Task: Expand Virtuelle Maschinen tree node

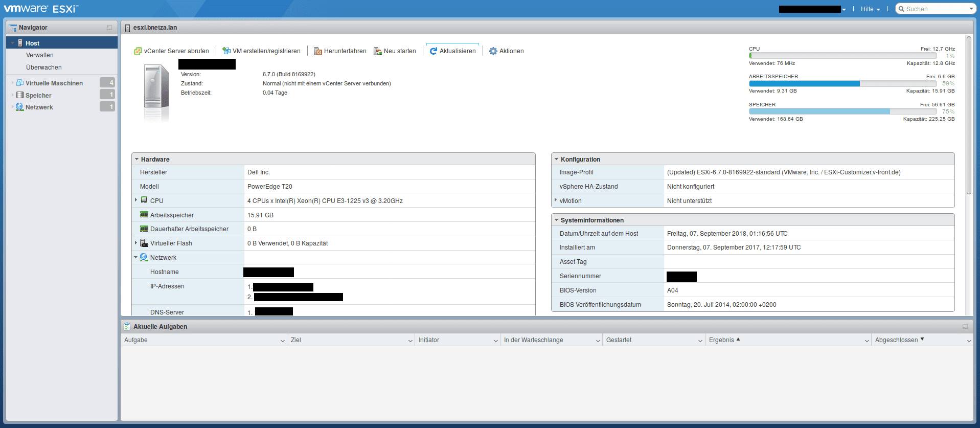Action: (12, 82)
